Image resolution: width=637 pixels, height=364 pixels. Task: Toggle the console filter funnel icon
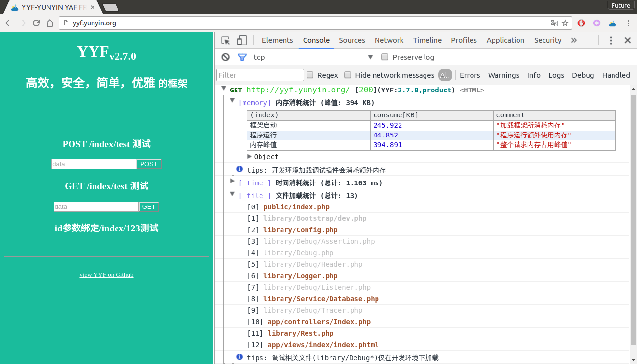coord(242,57)
